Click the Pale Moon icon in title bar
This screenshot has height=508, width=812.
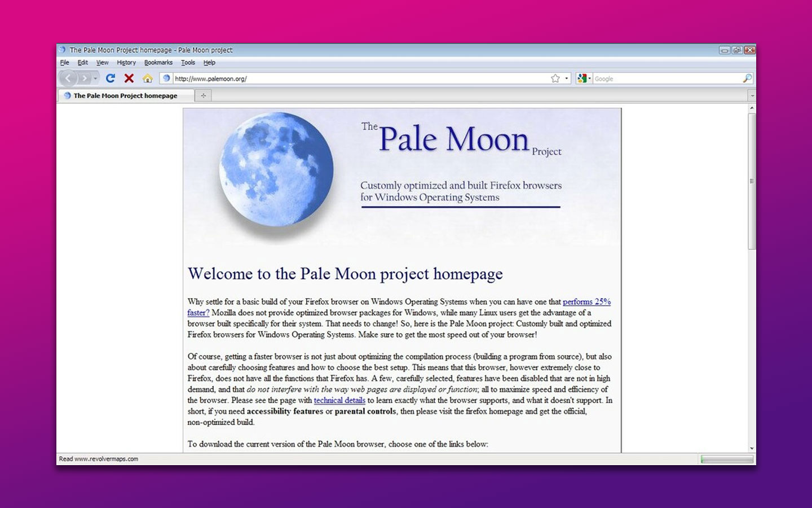click(63, 50)
